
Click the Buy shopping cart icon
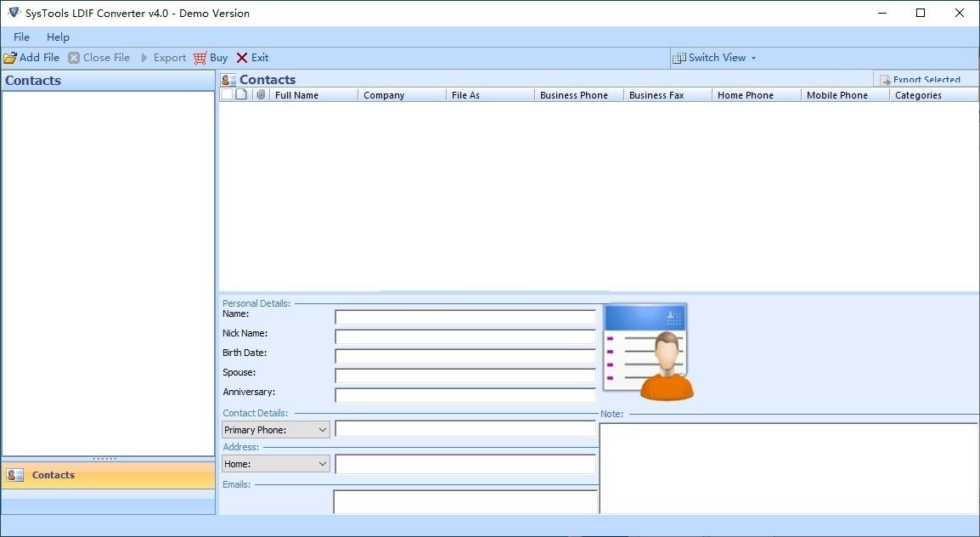point(200,58)
